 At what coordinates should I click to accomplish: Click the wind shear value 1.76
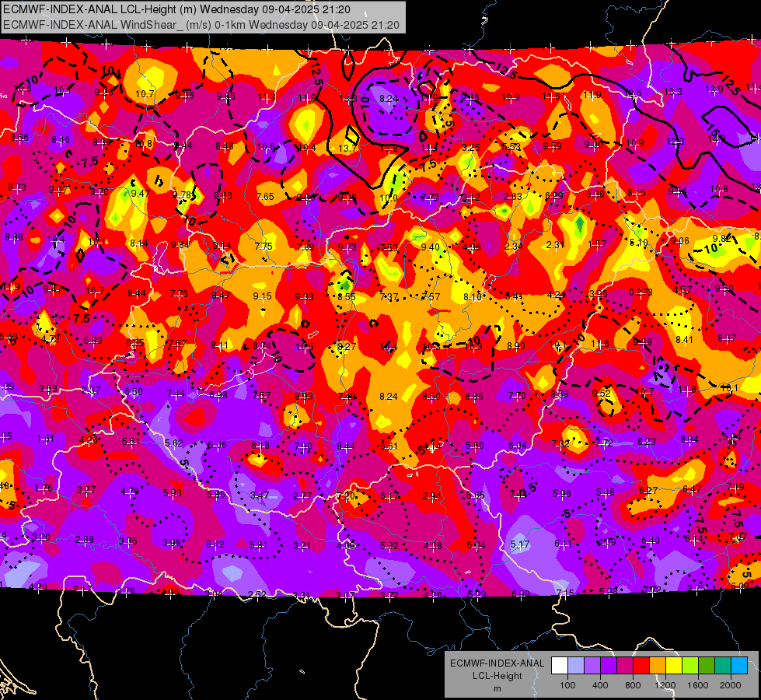(x=44, y=488)
